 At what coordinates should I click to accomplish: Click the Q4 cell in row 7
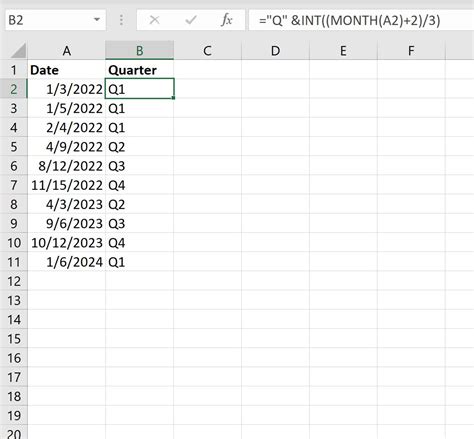click(x=140, y=185)
